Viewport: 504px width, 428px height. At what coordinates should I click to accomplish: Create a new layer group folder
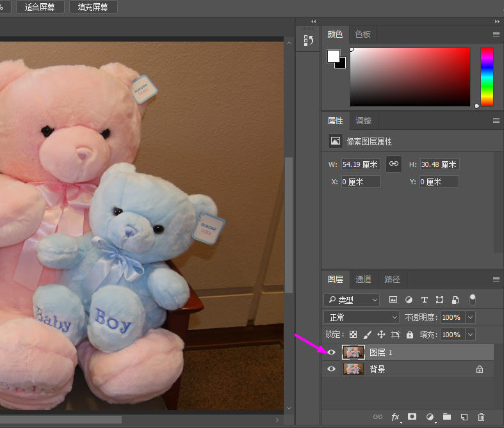(x=447, y=417)
